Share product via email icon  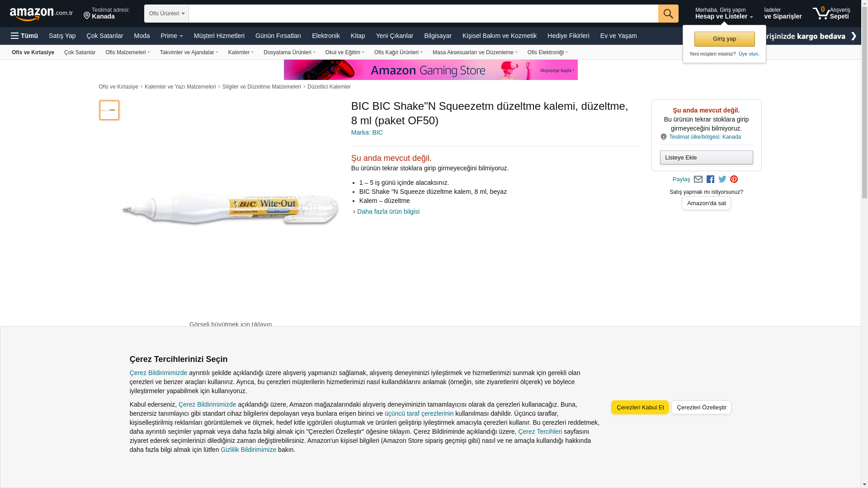pos(698,179)
